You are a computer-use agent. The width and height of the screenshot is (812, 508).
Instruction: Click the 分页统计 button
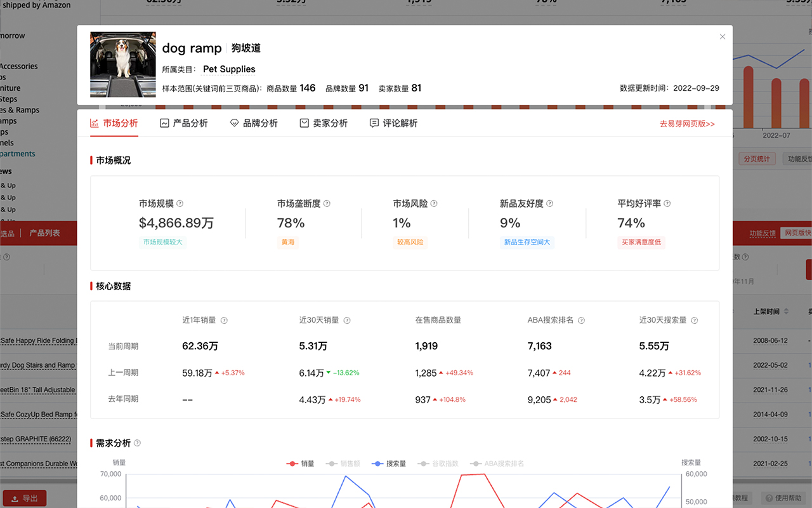[x=758, y=158]
